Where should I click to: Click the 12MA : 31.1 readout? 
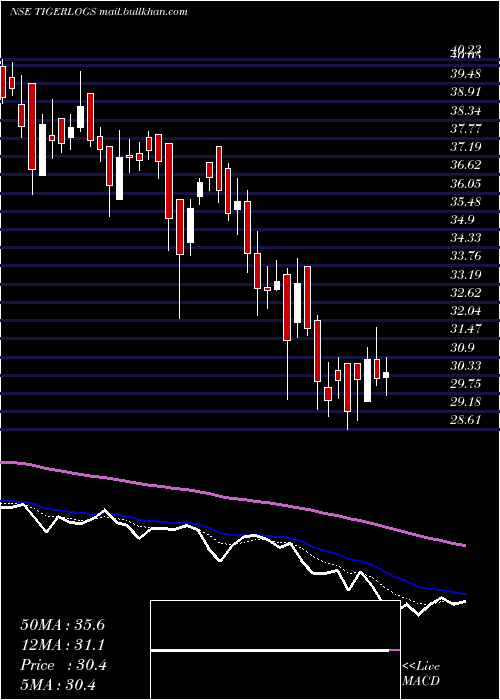[62, 645]
